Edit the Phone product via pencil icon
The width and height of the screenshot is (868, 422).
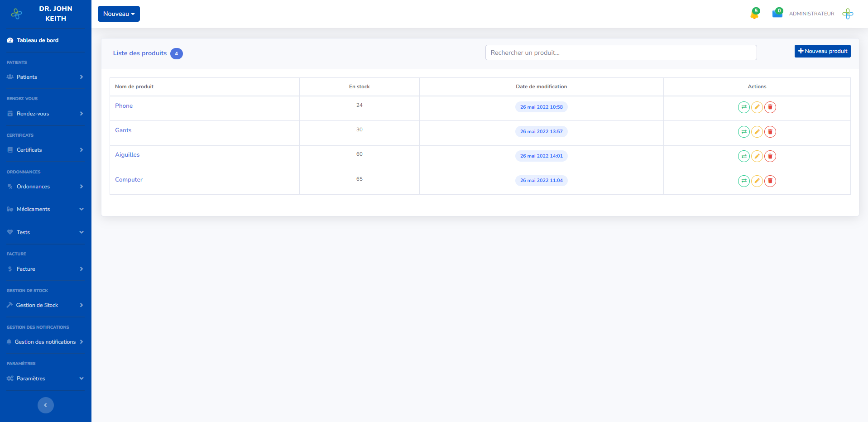pyautogui.click(x=757, y=107)
